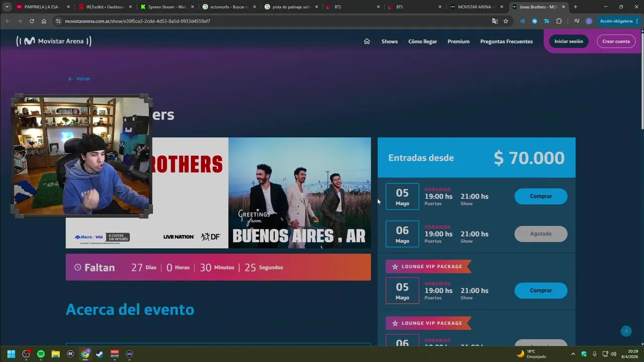Screen dimensions: 644x362
Task: Click the Acerca del evento heading
Action: (130, 309)
